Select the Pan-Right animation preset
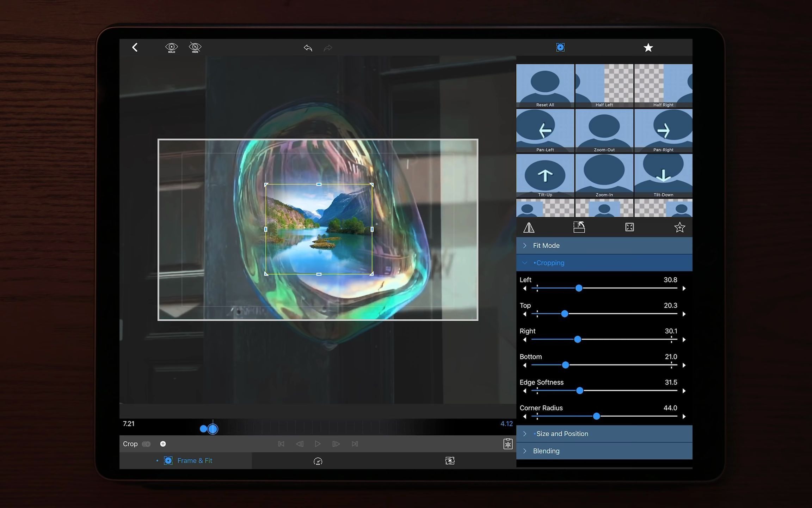This screenshot has width=812, height=508. 663,130
